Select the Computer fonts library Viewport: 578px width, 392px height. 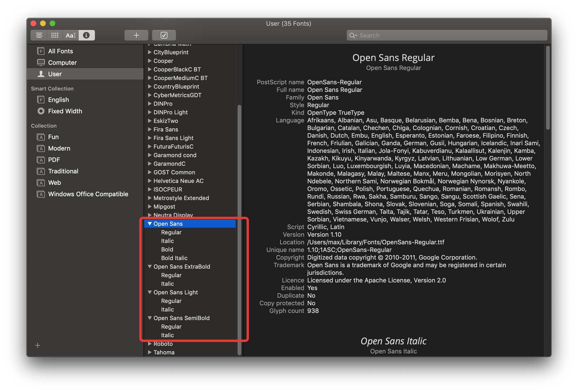[x=62, y=63]
